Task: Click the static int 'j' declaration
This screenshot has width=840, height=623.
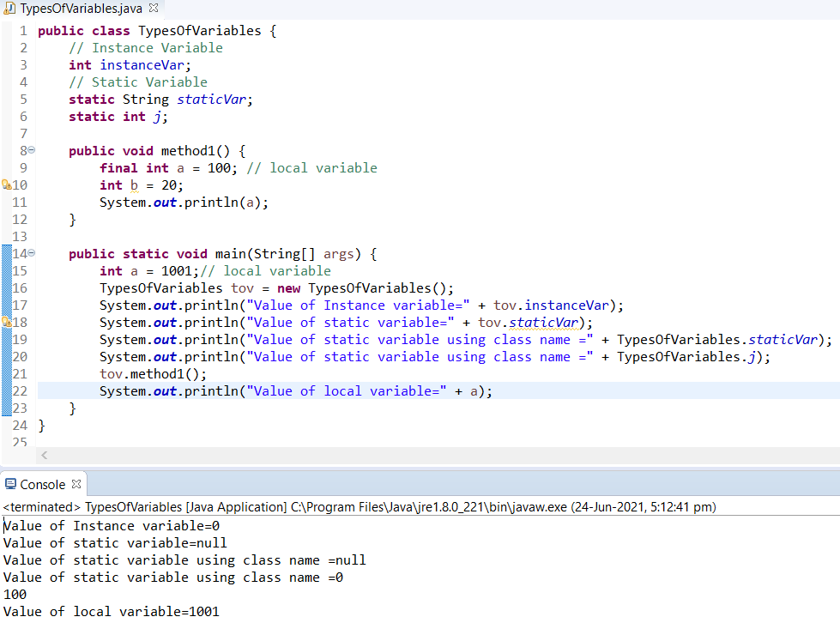Action: tap(158, 117)
